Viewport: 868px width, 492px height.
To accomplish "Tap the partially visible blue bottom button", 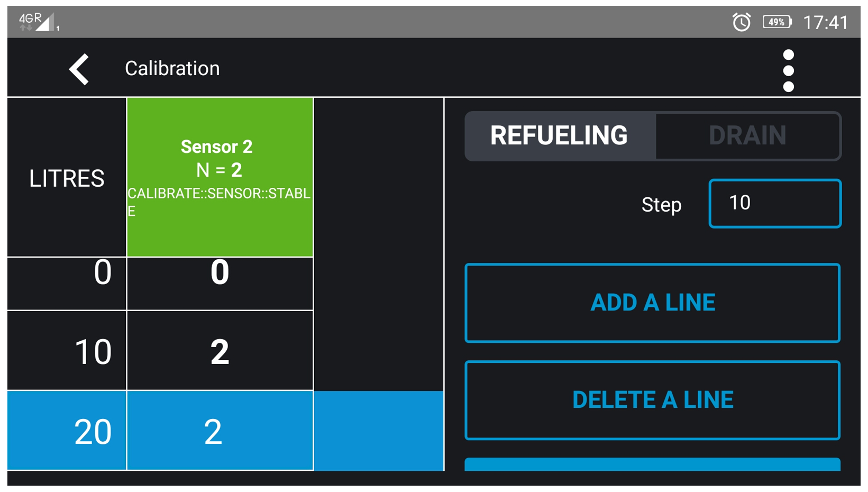I will pos(652,464).
